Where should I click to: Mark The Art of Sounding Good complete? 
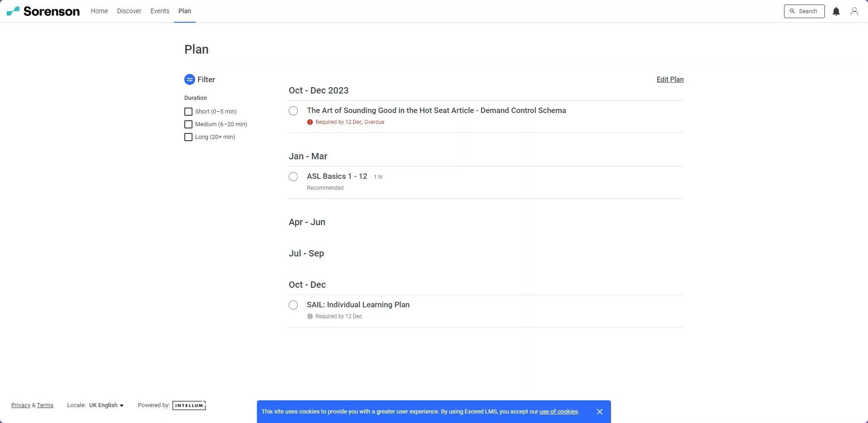coord(293,111)
